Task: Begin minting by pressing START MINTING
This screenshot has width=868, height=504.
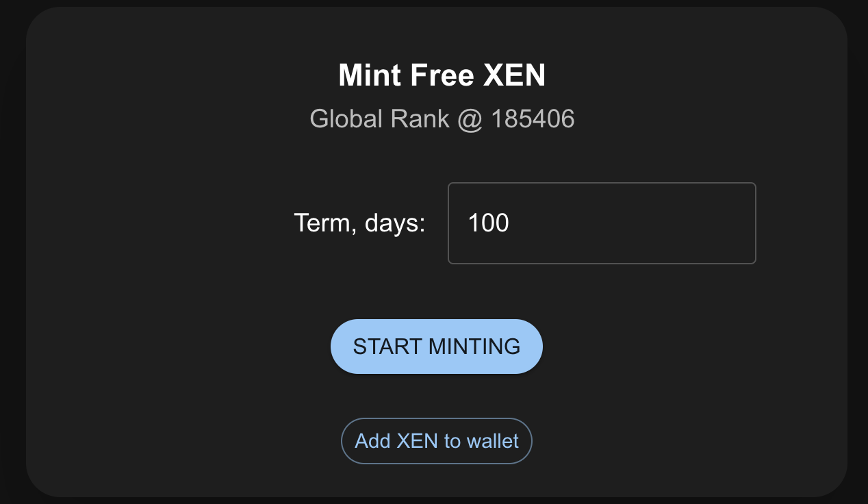Action: (x=436, y=346)
